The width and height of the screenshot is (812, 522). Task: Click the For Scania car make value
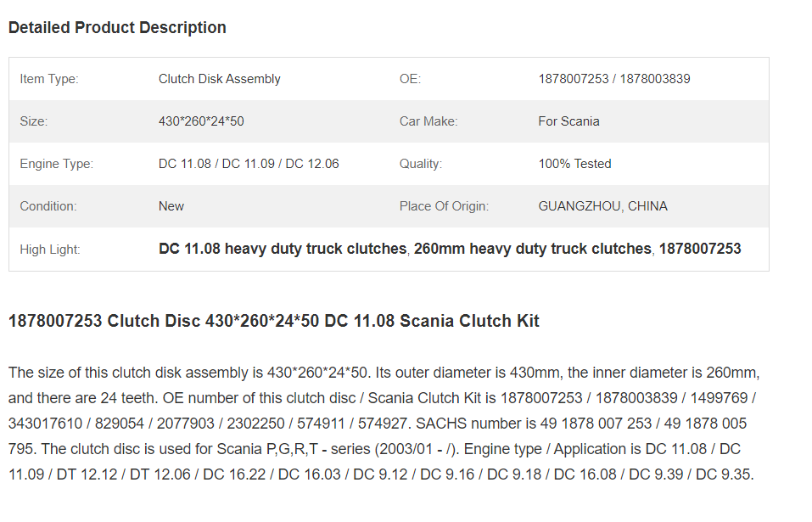568,121
